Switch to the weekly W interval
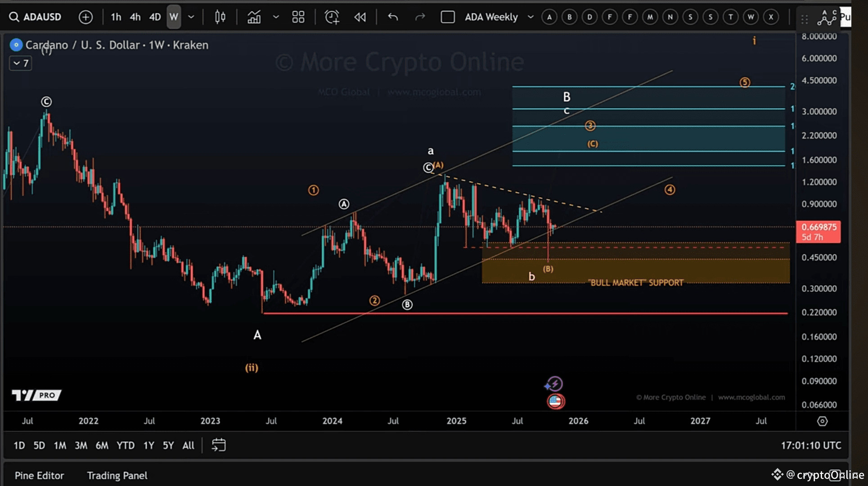The width and height of the screenshot is (868, 486). point(174,17)
